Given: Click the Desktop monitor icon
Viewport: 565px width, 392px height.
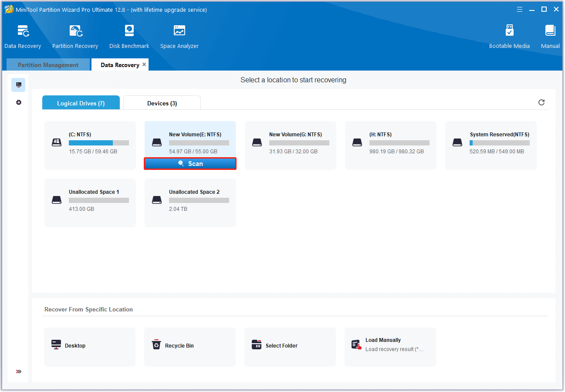Looking at the screenshot, I should tap(56, 345).
